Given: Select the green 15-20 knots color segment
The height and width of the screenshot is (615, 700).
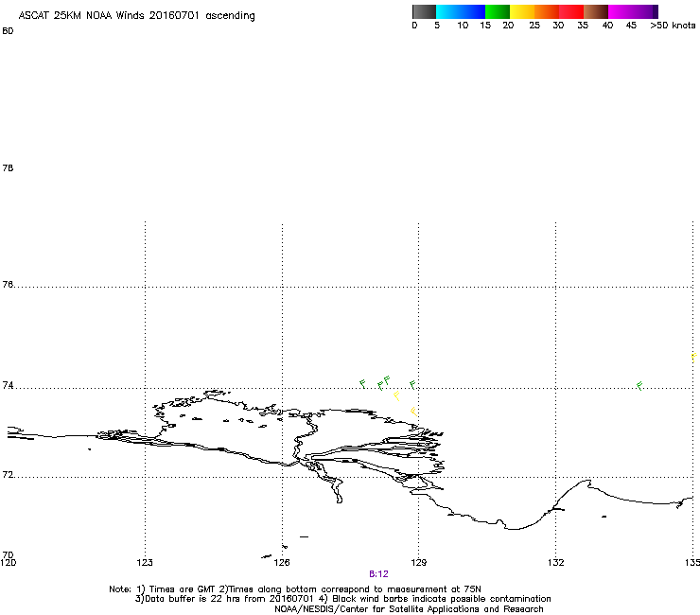Looking at the screenshot, I should [498, 11].
